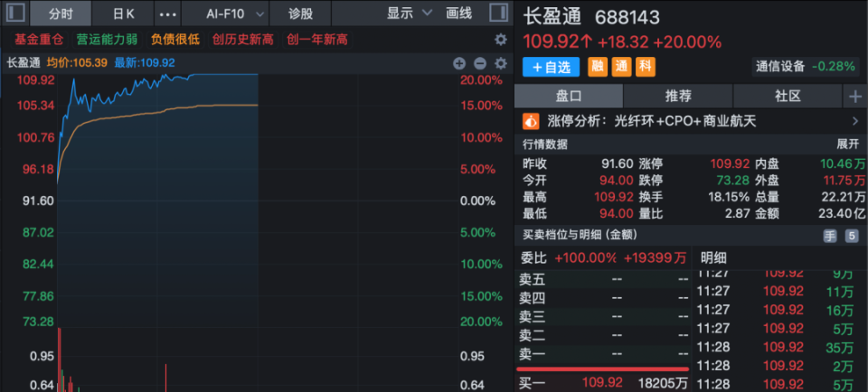Click stock code 688143
This screenshot has height=392, width=868.
627,18
